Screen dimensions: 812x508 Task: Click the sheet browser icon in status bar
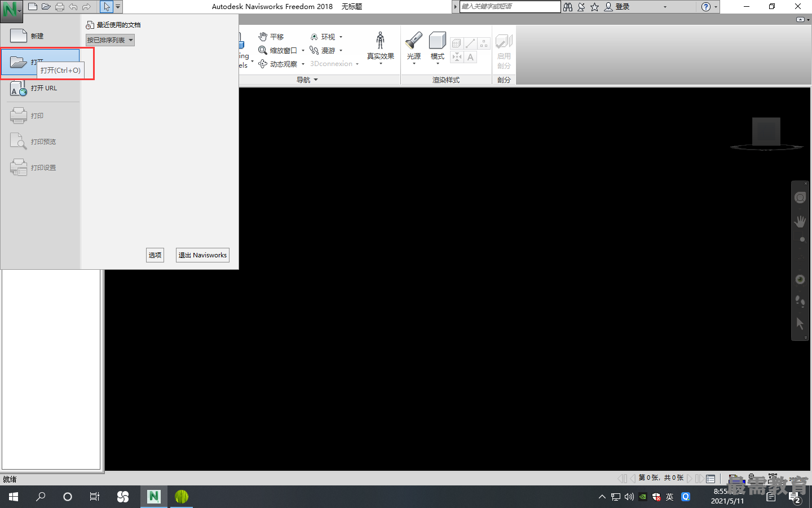pos(710,479)
